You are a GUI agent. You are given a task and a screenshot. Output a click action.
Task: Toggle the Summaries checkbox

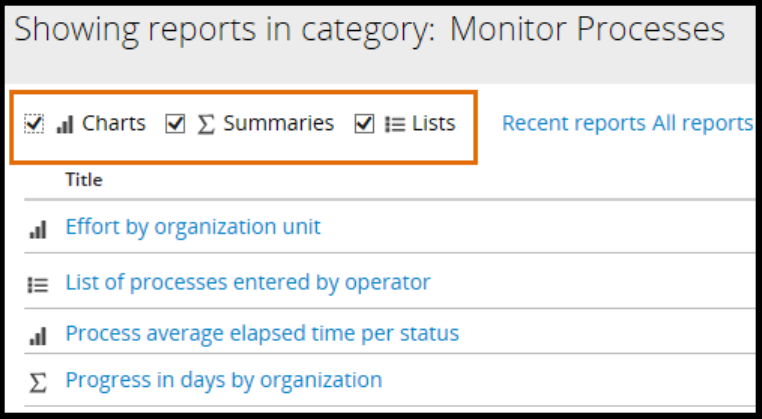tap(176, 124)
